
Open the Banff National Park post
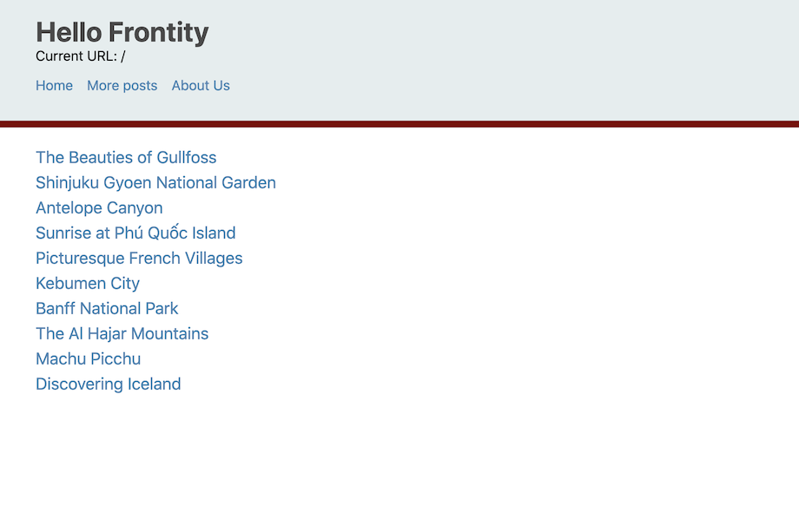107,308
